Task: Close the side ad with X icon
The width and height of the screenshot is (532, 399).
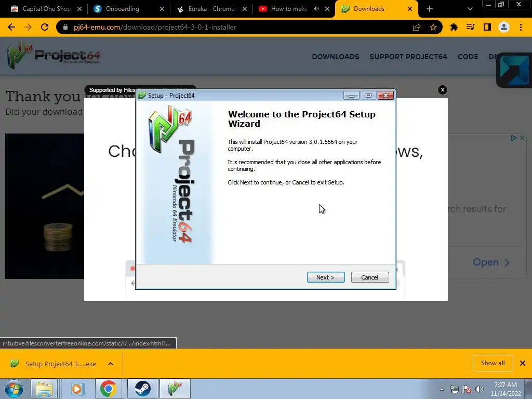Action: (x=522, y=138)
